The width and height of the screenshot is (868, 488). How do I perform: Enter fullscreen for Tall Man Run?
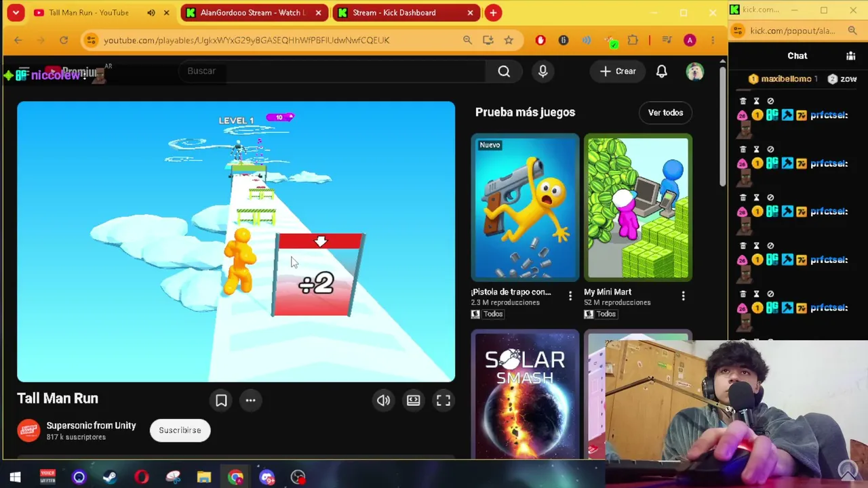coord(443,401)
